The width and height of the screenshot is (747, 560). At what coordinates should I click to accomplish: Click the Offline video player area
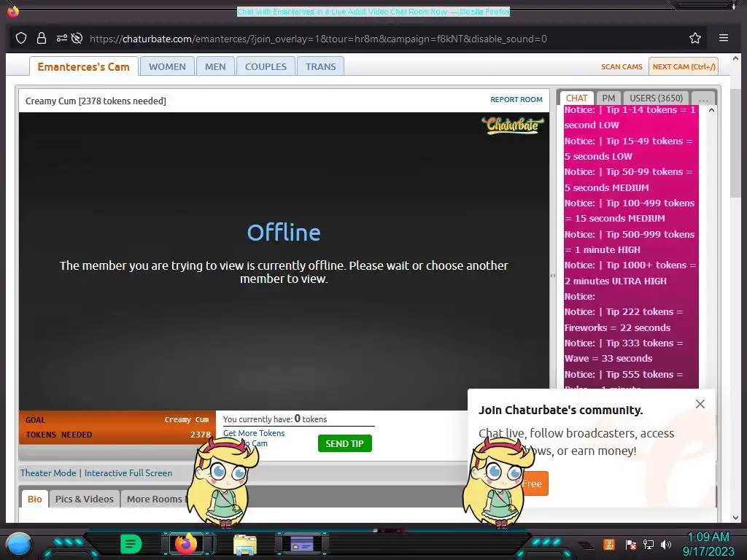coord(284,261)
